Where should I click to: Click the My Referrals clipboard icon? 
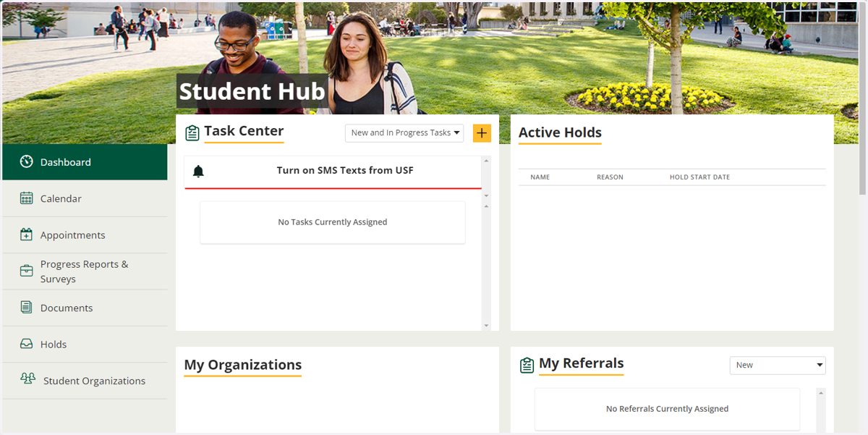tap(527, 366)
